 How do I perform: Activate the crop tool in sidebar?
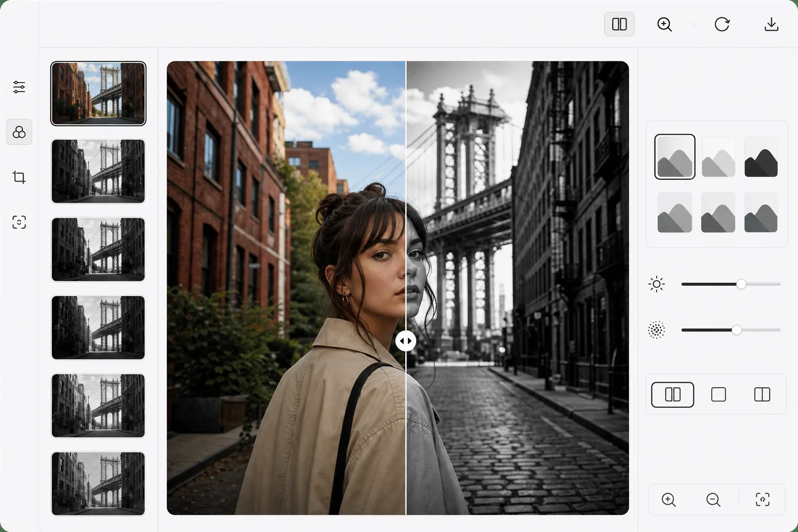click(x=19, y=177)
